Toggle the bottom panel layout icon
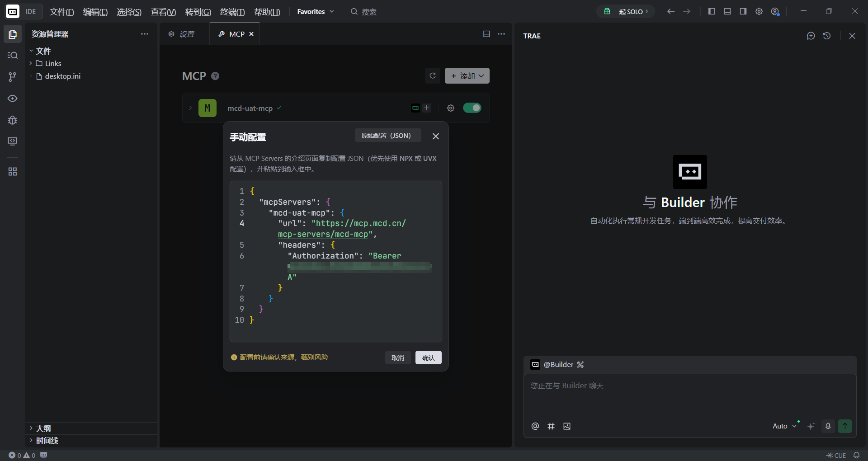Screen dimensions: 868x461 [x=727, y=11]
